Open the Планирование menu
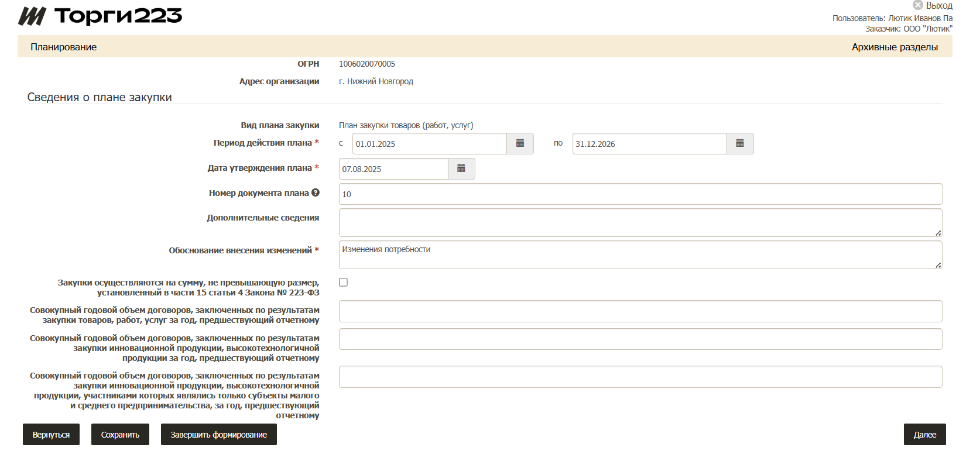 point(64,47)
